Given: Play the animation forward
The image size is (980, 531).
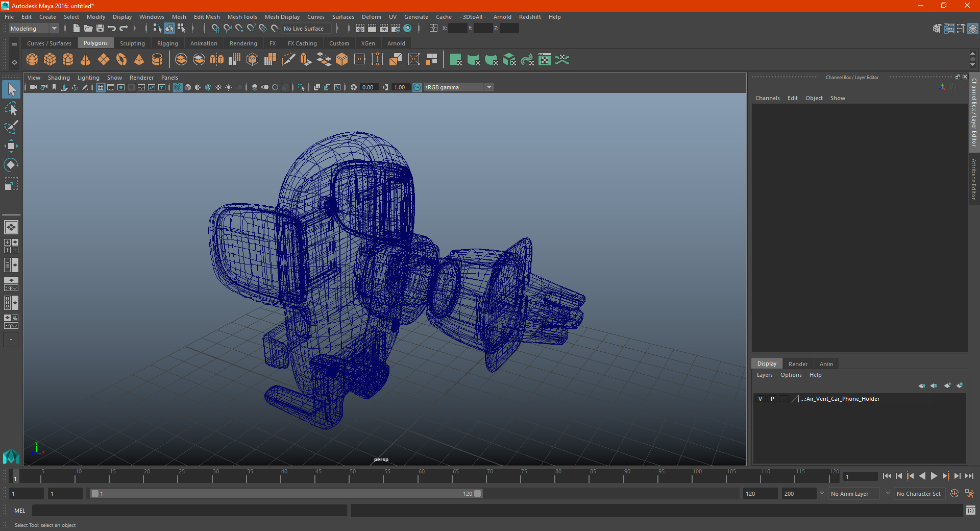Looking at the screenshot, I should pos(934,476).
